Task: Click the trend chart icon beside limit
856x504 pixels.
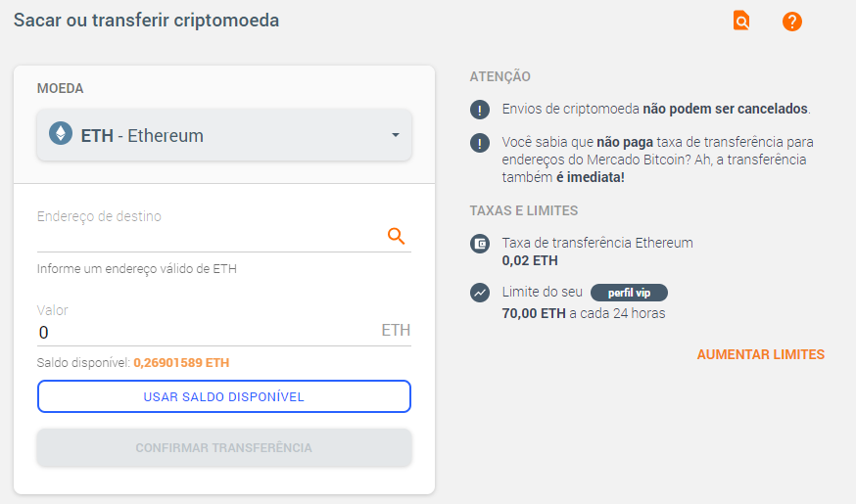Action: 479,293
